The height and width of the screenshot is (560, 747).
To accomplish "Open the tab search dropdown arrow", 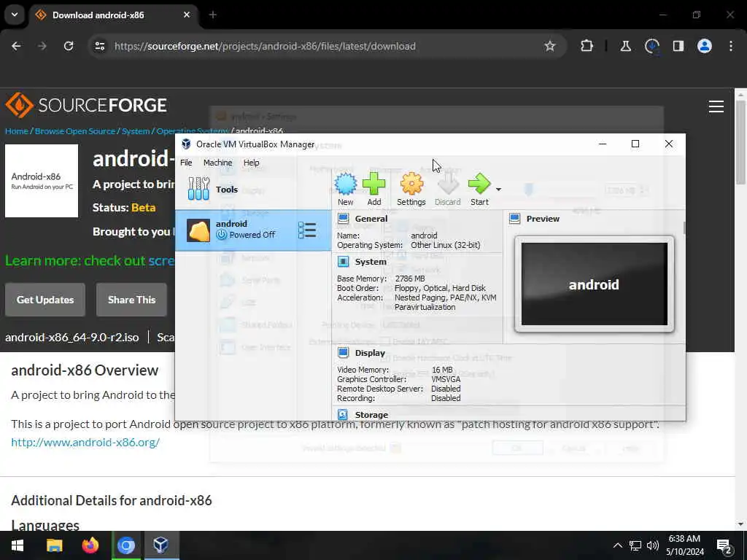I will [x=15, y=15].
